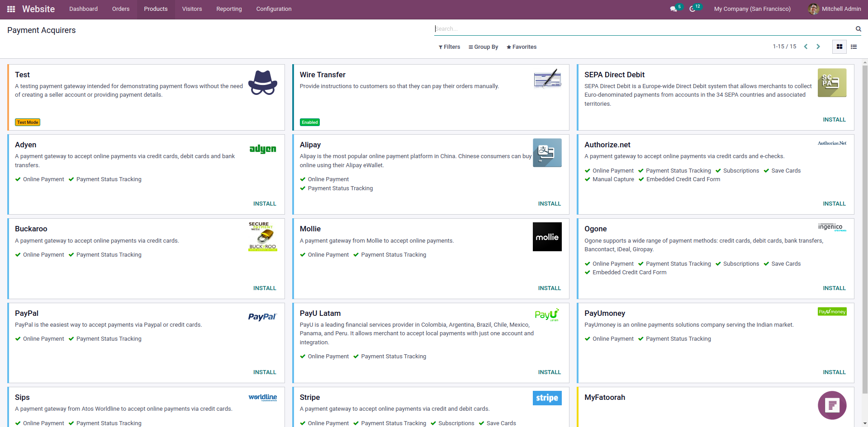This screenshot has height=427, width=868.
Task: Focus the search input field
Action: pyautogui.click(x=644, y=29)
